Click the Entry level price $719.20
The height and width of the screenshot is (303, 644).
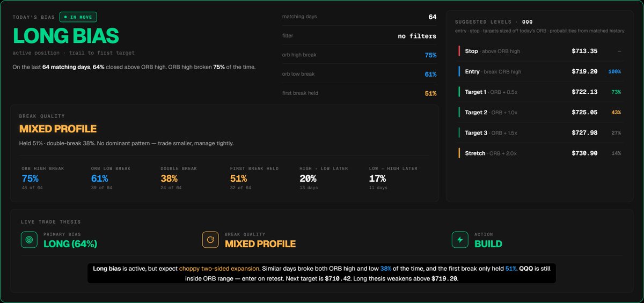pos(584,71)
